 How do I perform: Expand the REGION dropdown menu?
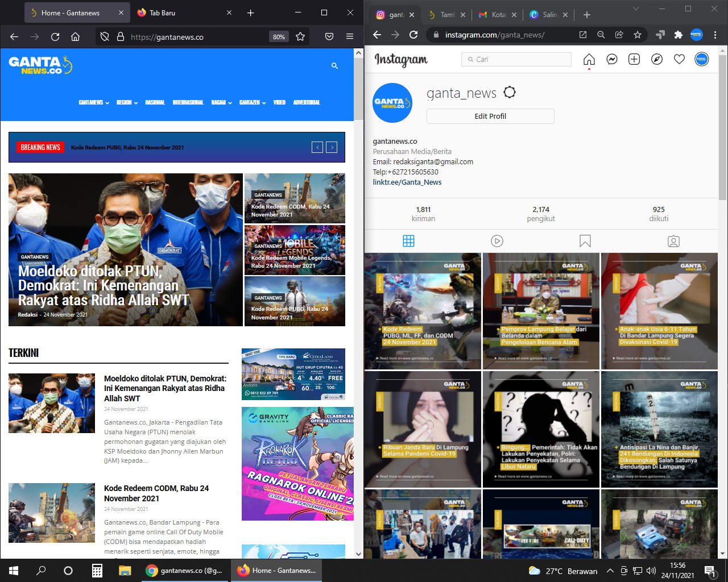pos(127,103)
